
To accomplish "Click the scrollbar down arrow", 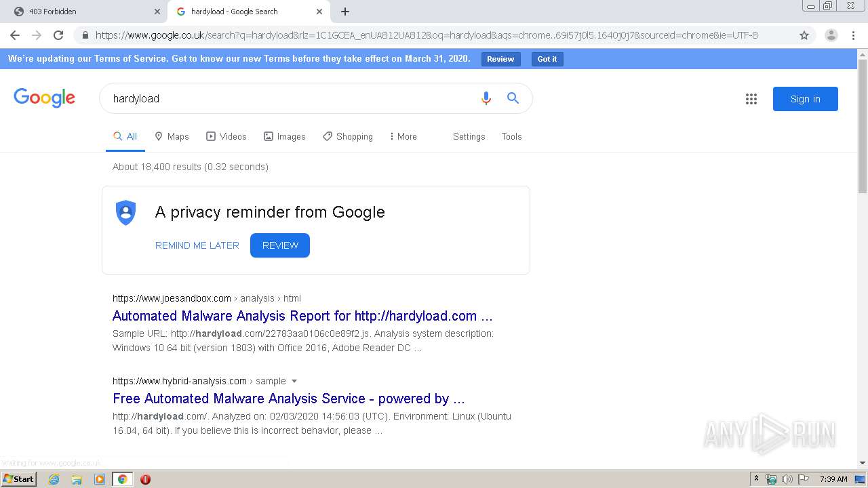I will click(863, 464).
